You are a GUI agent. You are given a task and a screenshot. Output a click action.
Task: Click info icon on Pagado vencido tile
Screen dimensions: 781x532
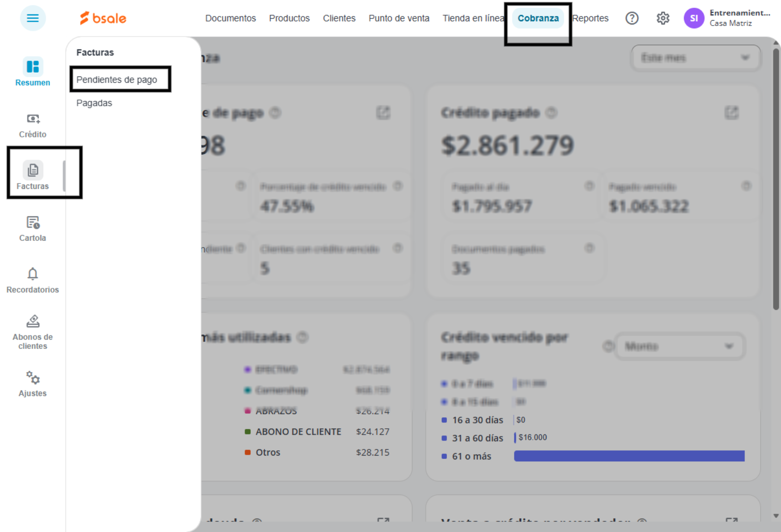[x=746, y=186]
